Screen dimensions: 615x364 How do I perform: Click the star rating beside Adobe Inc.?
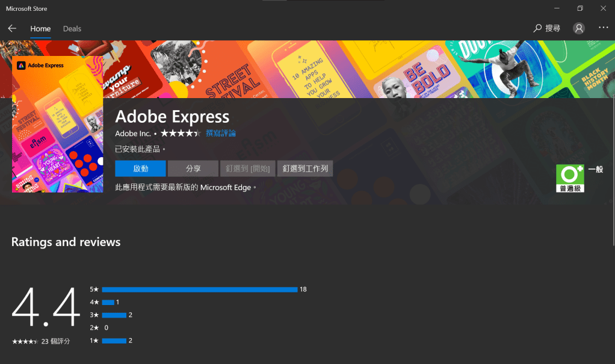180,133
